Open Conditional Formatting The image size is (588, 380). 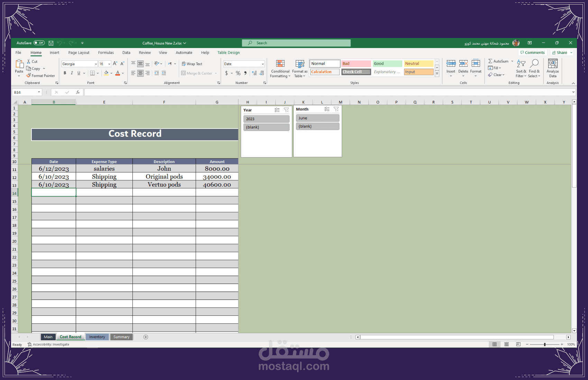pyautogui.click(x=280, y=69)
